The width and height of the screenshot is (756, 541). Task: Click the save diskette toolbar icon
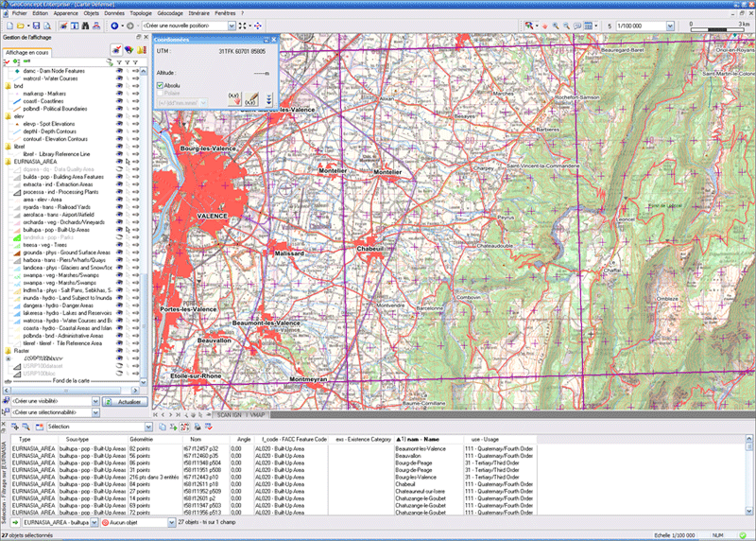coord(36,26)
